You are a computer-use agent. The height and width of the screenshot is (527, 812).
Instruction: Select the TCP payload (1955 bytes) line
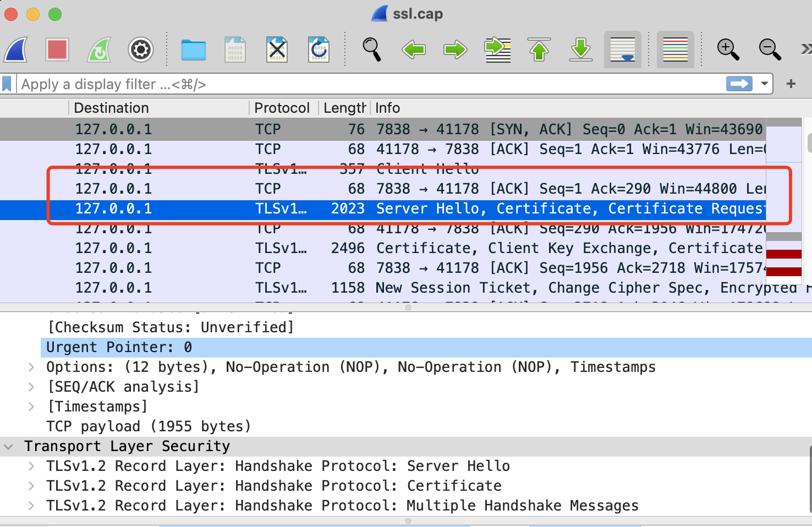pos(149,426)
